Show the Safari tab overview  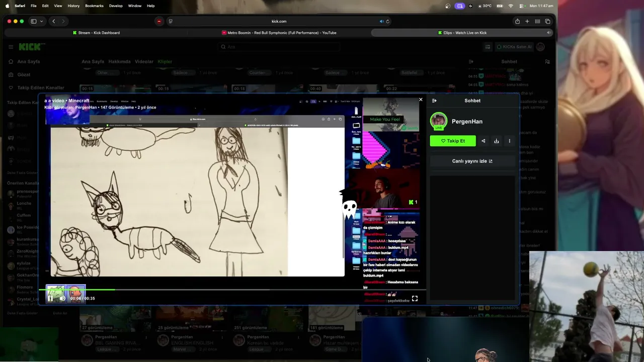[547, 21]
